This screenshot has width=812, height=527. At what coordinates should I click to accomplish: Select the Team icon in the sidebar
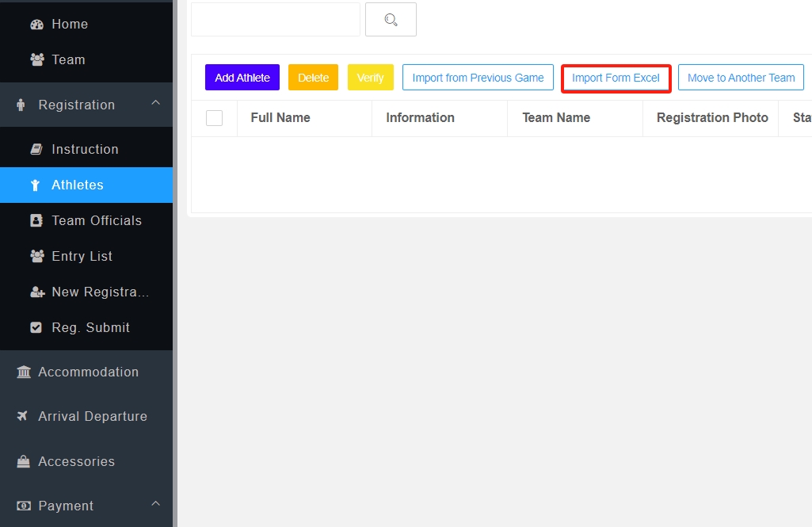tap(36, 59)
